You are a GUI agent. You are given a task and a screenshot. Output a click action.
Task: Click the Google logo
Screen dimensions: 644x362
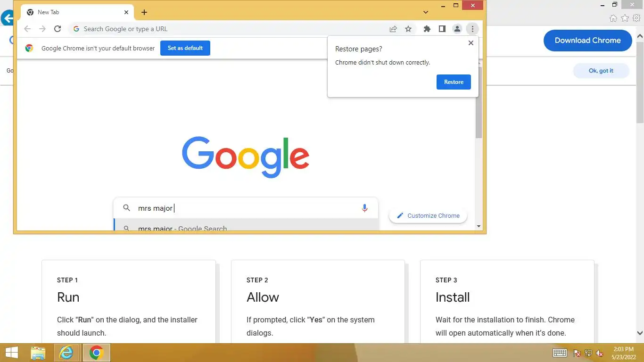(x=246, y=157)
